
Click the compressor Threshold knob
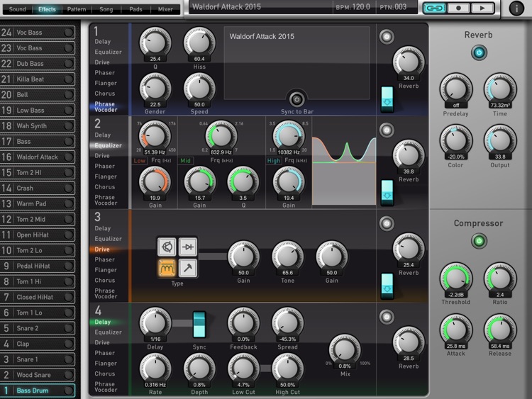(x=455, y=279)
